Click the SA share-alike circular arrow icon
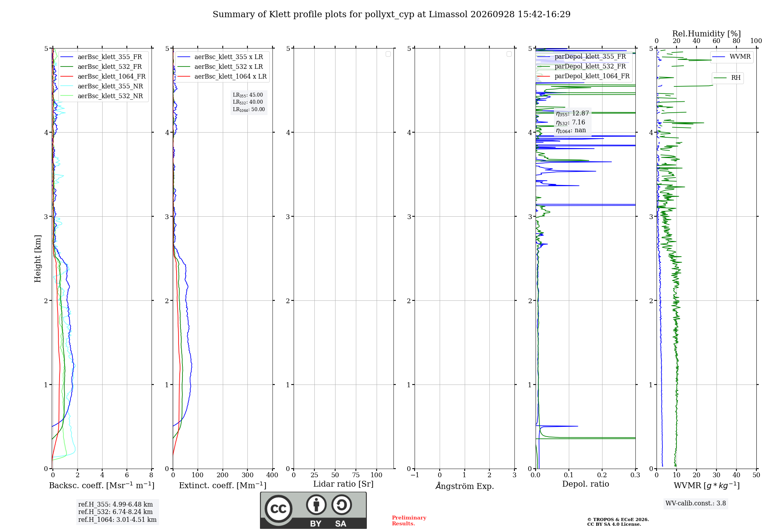The height and width of the screenshot is (532, 783). pyautogui.click(x=341, y=505)
